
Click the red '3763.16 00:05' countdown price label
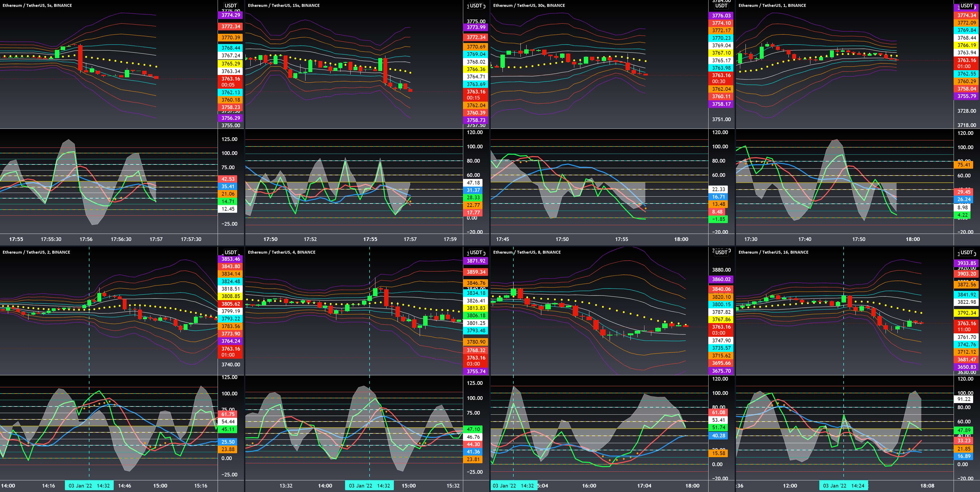click(x=231, y=82)
